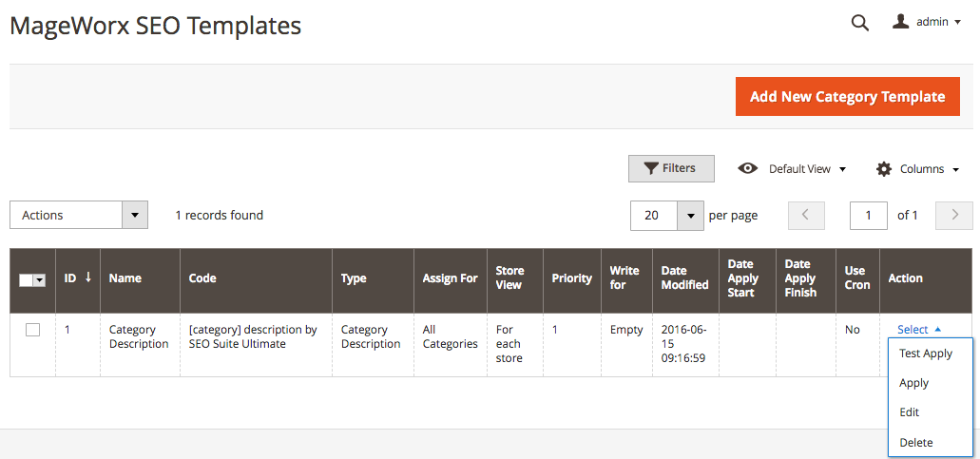Check the row checkbox for Category Description
The width and height of the screenshot is (980, 459).
[x=32, y=330]
